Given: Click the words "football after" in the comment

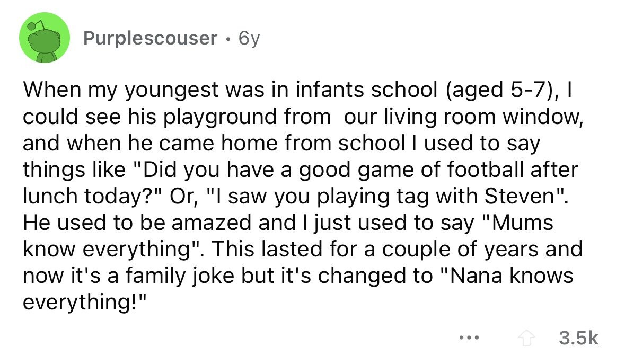Looking at the screenshot, I should tap(513, 169).
